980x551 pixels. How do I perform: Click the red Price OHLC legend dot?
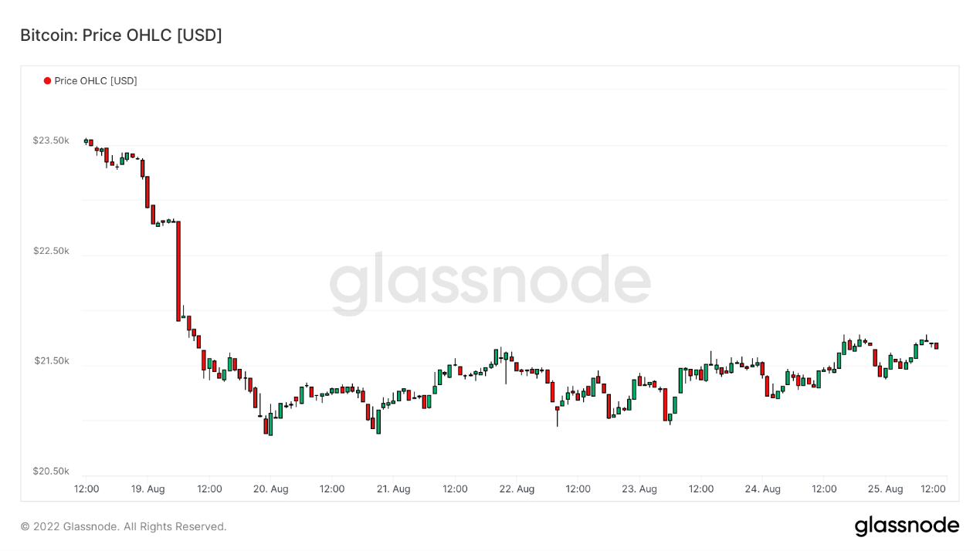coord(48,81)
